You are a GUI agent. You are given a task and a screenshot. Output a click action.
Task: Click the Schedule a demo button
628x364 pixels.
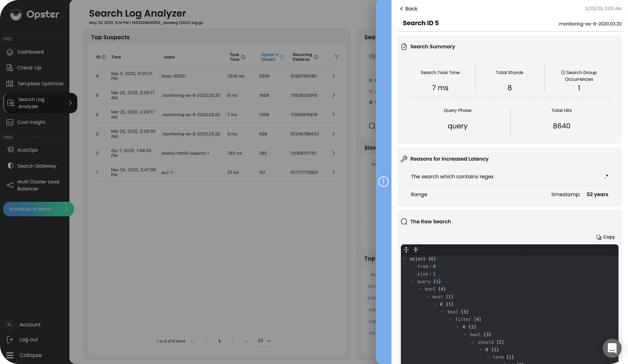click(38, 209)
